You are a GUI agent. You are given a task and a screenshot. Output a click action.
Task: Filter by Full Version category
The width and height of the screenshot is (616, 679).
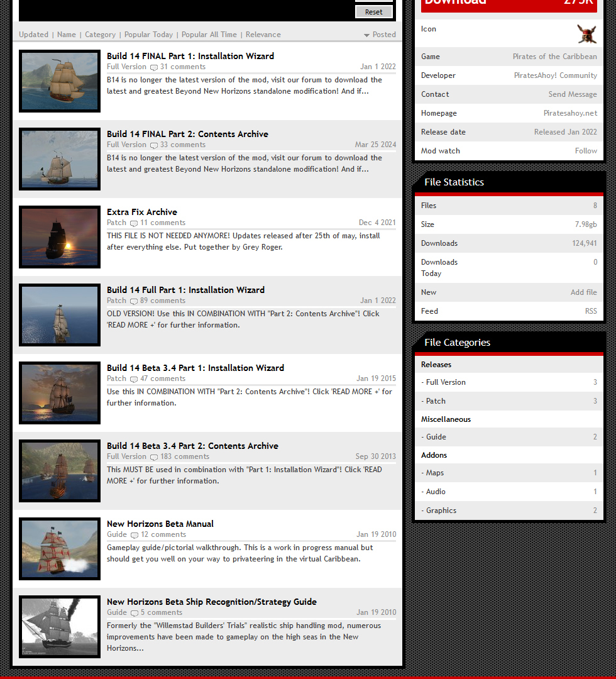[x=446, y=382]
